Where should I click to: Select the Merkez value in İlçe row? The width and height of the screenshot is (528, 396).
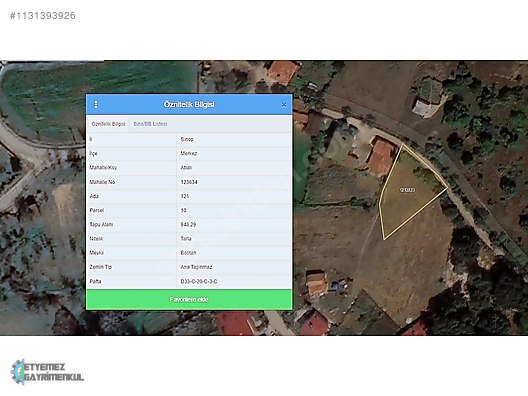[x=189, y=154]
